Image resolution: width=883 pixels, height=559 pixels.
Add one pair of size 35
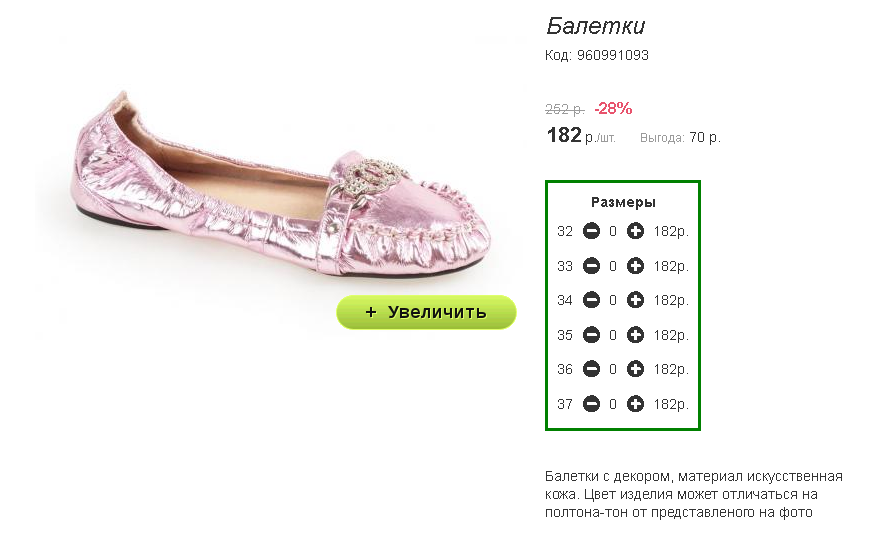tap(635, 335)
